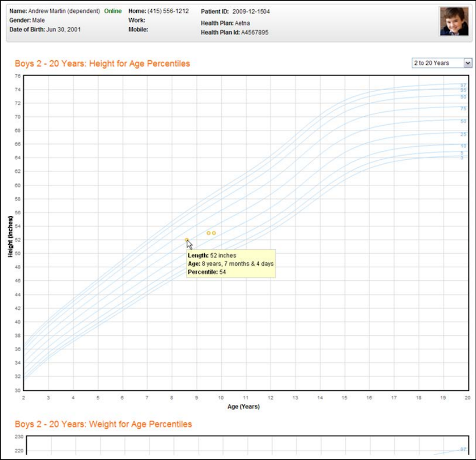Click the date of birth "Jun 30, 2001"
Viewport: 476px width, 460px height.
[x=63, y=29]
